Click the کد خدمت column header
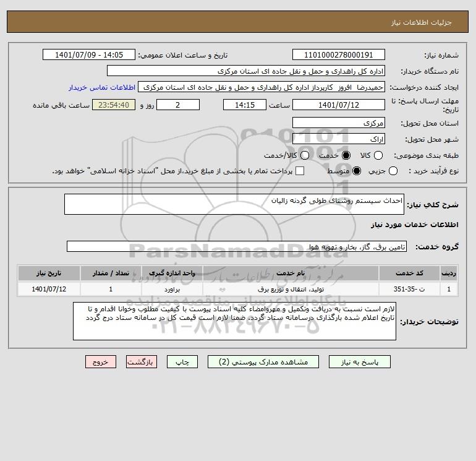The height and width of the screenshot is (461, 476). (409, 273)
